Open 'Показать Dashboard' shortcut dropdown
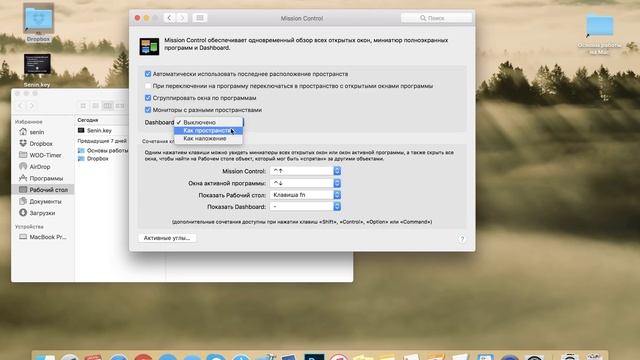Image resolution: width=640 pixels, height=360 pixels. 305,207
